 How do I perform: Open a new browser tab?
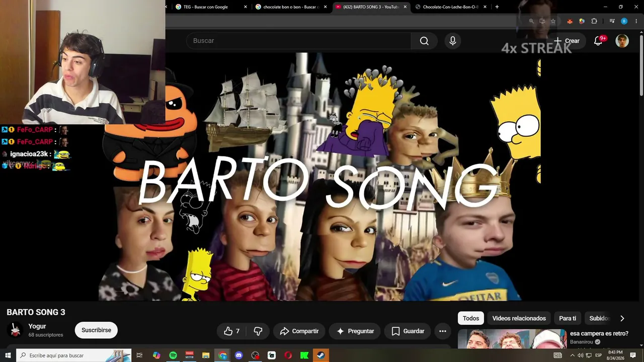(x=497, y=7)
